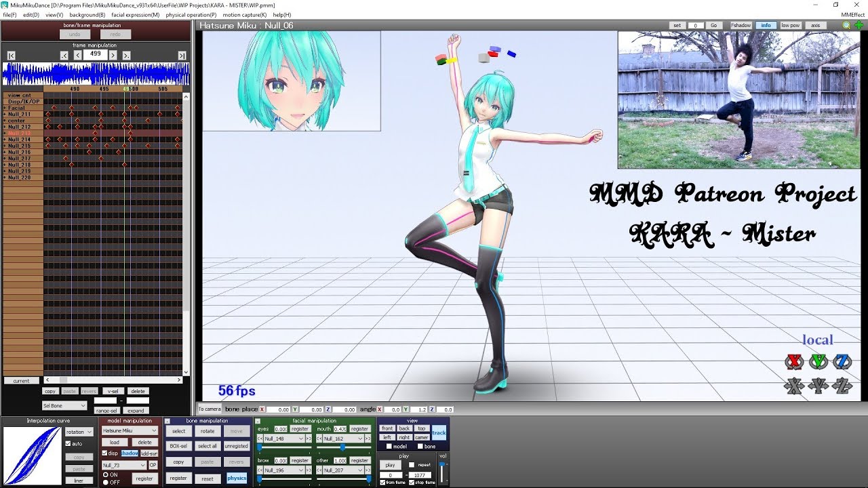Toggle the low pow button

pyautogui.click(x=790, y=25)
